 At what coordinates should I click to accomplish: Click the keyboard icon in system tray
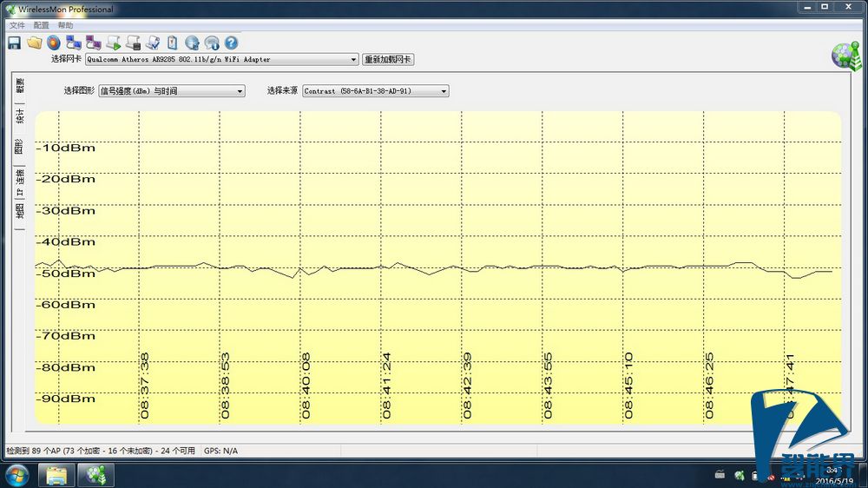pyautogui.click(x=720, y=475)
